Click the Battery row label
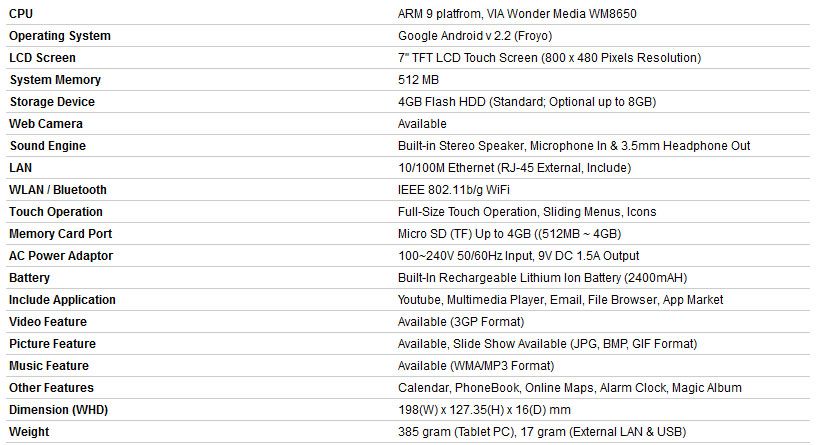818x445 pixels. [29, 278]
